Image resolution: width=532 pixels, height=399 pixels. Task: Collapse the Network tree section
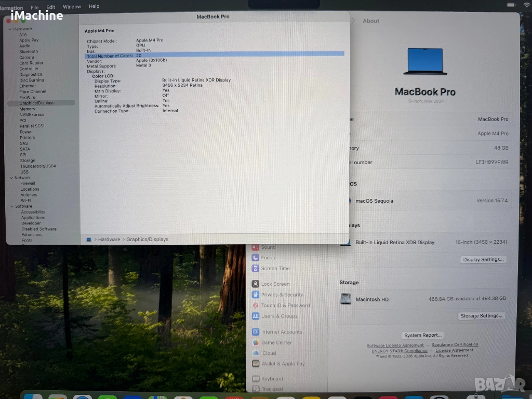tap(11, 178)
